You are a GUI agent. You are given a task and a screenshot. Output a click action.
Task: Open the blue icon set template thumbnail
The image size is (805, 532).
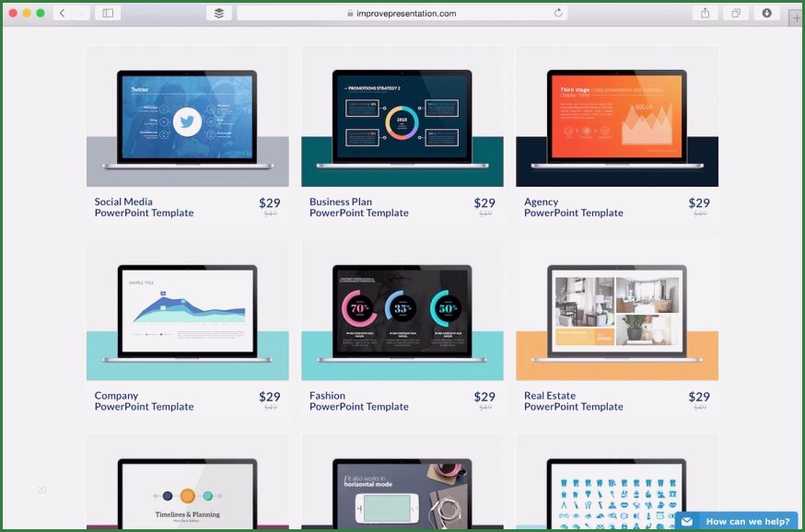point(616,482)
